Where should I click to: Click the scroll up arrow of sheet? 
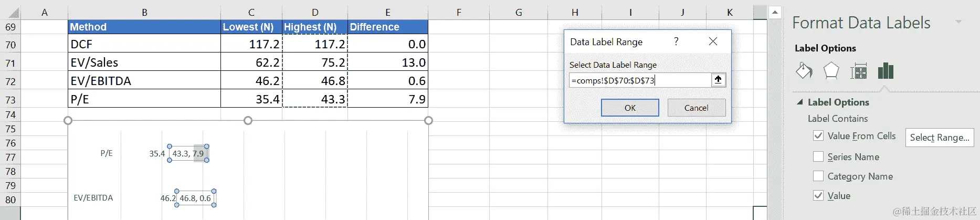[x=775, y=12]
